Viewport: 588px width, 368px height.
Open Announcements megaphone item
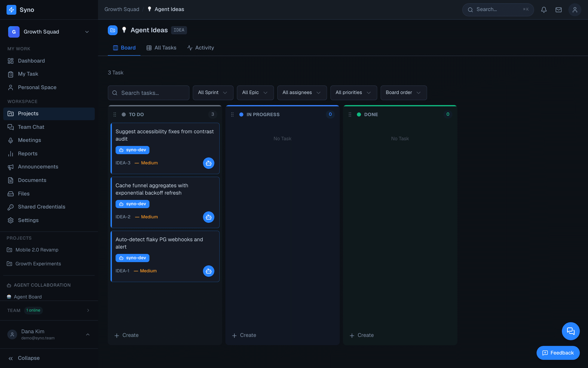click(49, 167)
